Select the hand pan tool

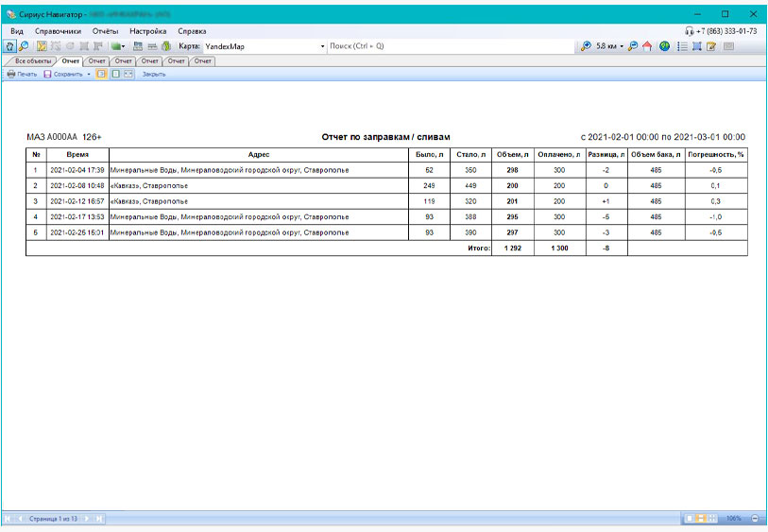tap(9, 45)
